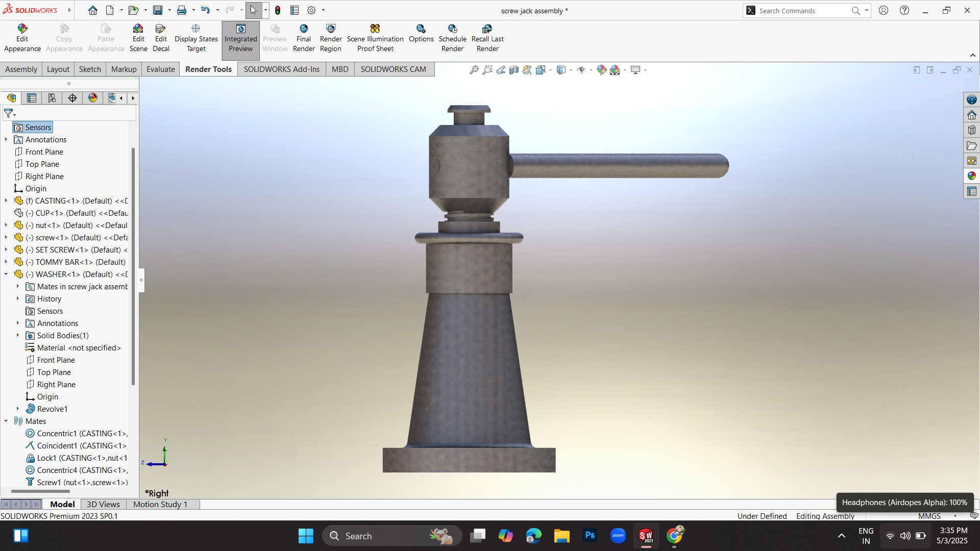Click the Rebuild traffic light icon
Viewport: 980px width, 551px height.
click(278, 10)
